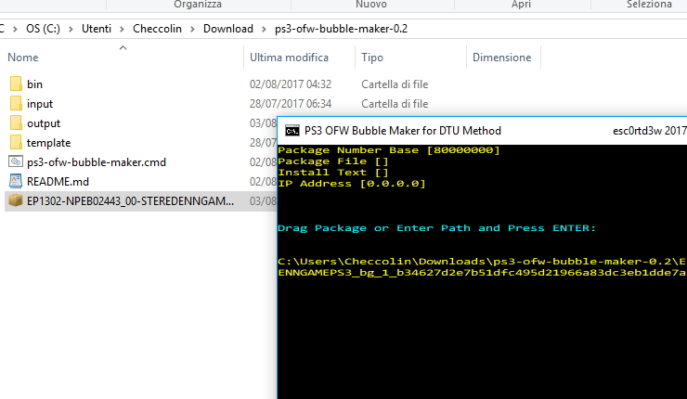Click the command prompt window icon
Viewport: 687px width, 399px height.
click(292, 131)
